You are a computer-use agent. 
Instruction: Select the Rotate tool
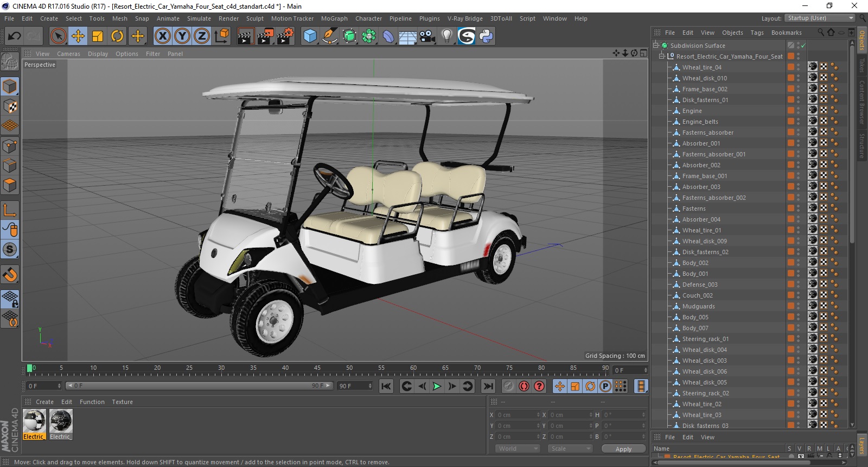117,36
